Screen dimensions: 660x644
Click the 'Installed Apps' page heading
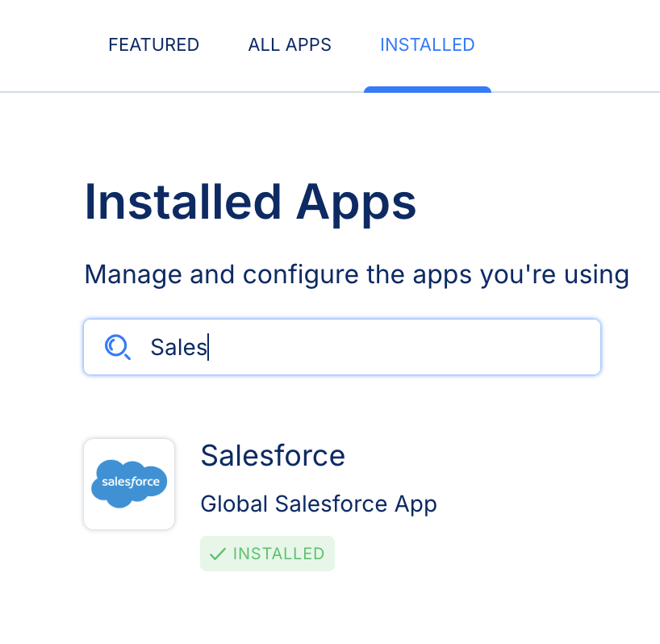250,202
